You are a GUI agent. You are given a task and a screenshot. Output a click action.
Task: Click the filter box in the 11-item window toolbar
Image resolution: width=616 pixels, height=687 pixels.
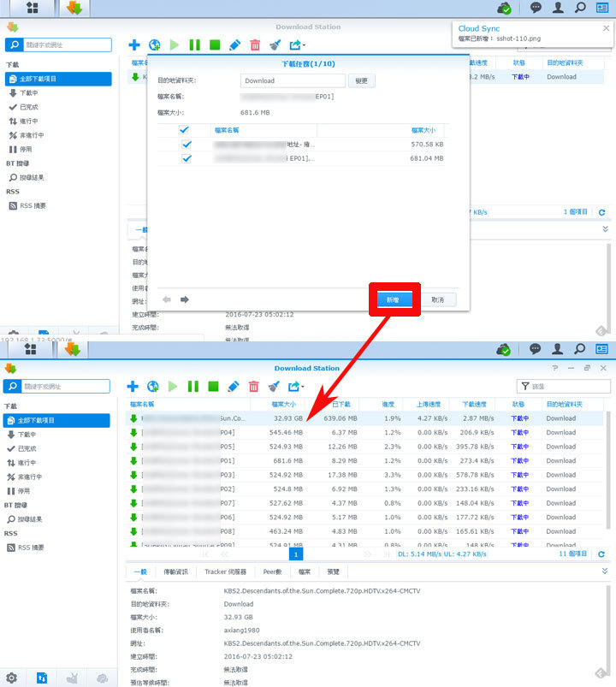tap(564, 387)
